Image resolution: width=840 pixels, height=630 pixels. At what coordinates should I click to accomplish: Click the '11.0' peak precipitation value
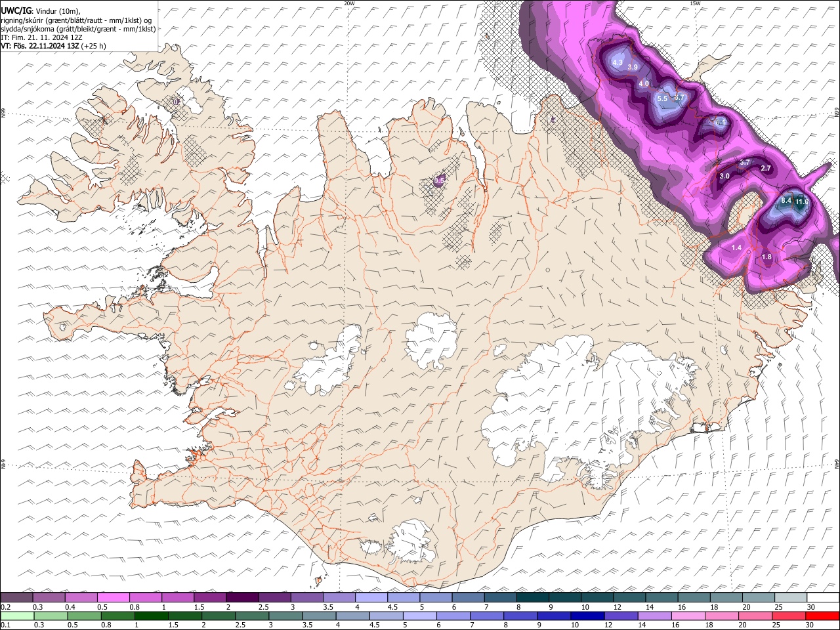pyautogui.click(x=802, y=202)
